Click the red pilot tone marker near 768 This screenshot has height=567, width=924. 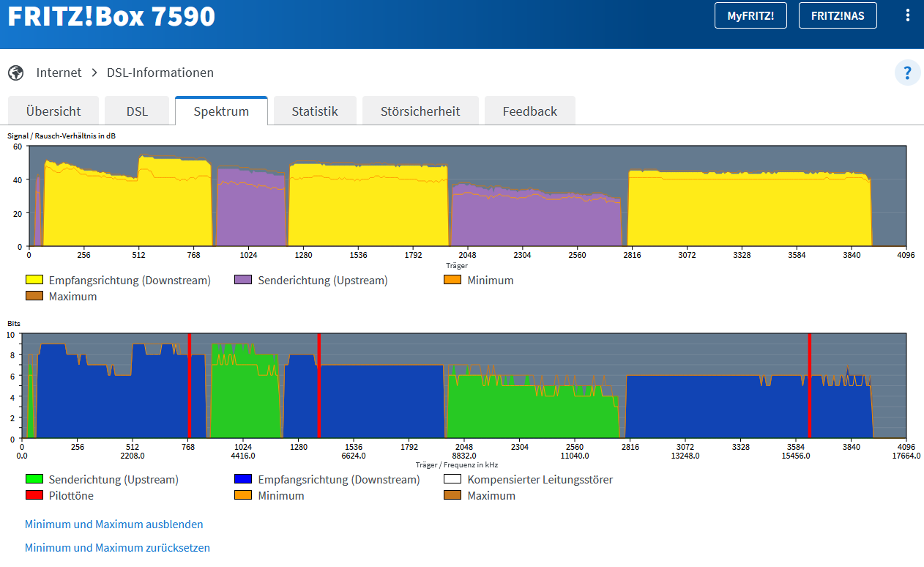tap(189, 385)
